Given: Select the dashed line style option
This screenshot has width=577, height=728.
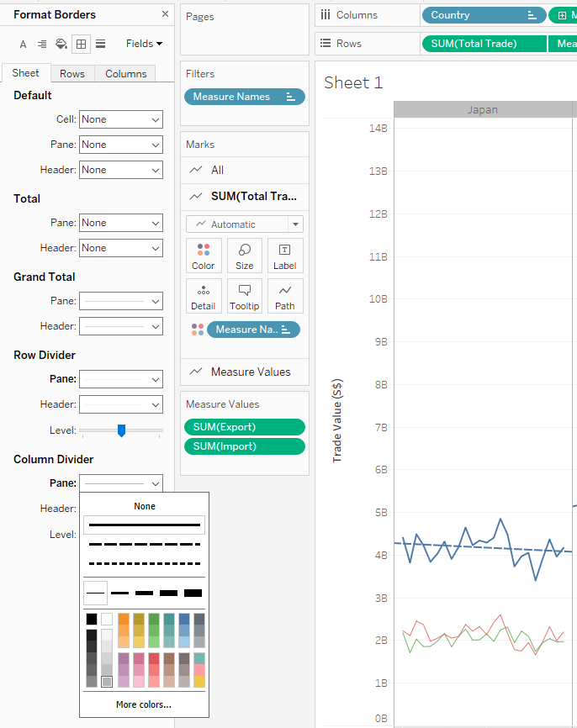Looking at the screenshot, I should 144,545.
